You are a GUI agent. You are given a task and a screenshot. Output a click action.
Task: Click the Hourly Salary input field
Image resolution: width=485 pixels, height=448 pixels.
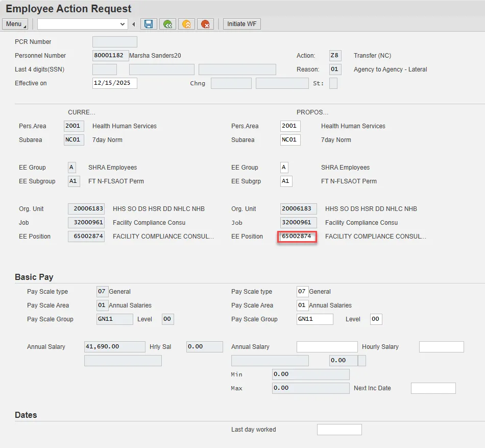click(x=441, y=347)
